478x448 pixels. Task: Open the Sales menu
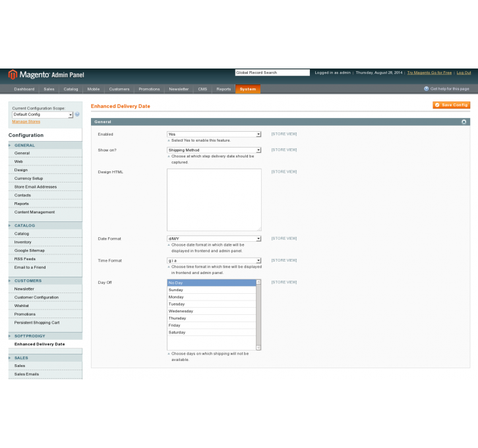click(x=49, y=89)
